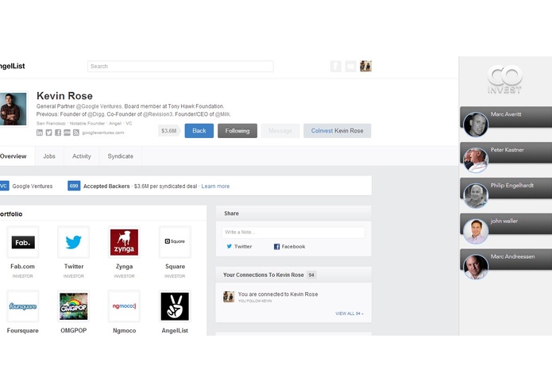Select Peter Kastner in CoInvest sidebar
Image resolution: width=552 pixels, height=392 pixels.
(506, 153)
